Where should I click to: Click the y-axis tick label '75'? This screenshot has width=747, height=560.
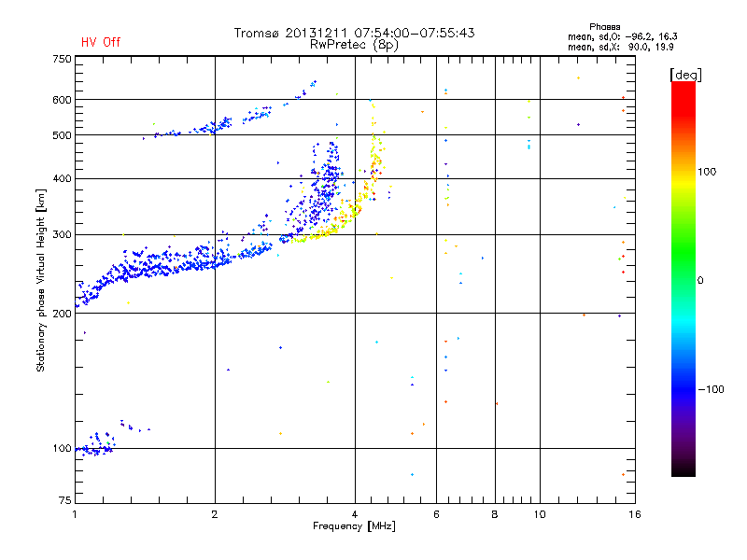65,500
